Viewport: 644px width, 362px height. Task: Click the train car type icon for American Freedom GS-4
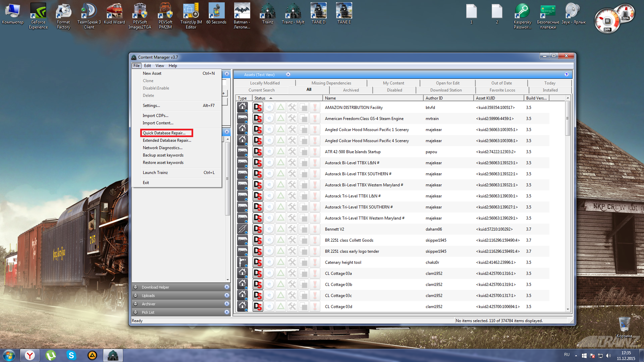(243, 118)
